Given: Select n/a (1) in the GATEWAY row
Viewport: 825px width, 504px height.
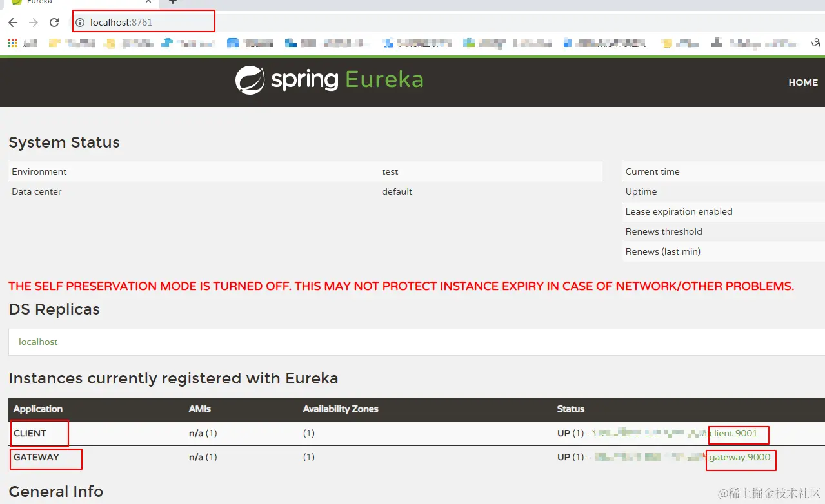Looking at the screenshot, I should pyautogui.click(x=203, y=457).
